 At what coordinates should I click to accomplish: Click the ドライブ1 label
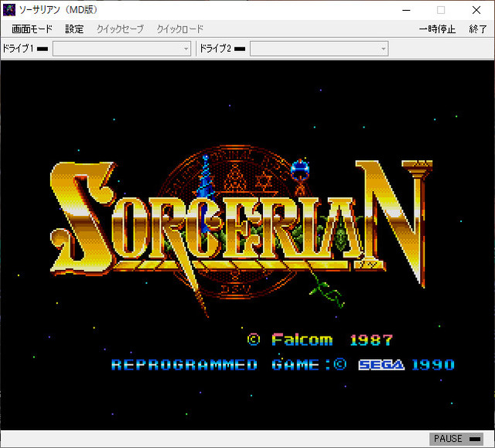[18, 49]
